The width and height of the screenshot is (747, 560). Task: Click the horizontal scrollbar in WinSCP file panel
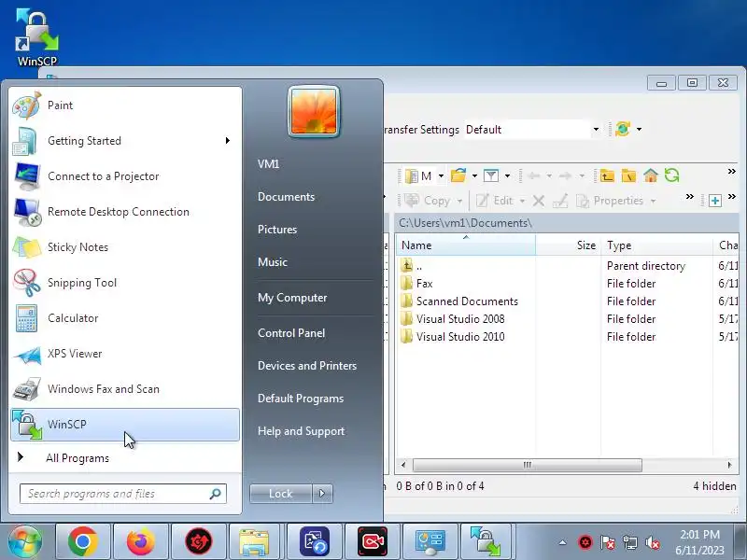tap(528, 465)
